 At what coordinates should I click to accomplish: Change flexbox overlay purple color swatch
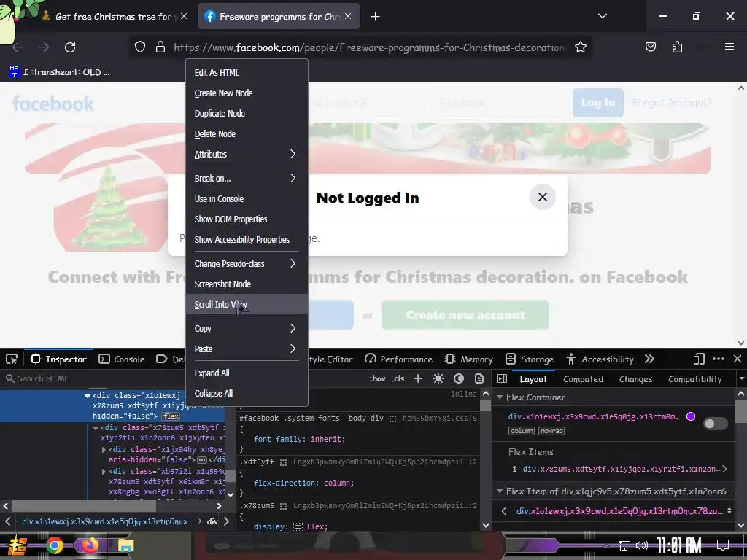pyautogui.click(x=691, y=416)
